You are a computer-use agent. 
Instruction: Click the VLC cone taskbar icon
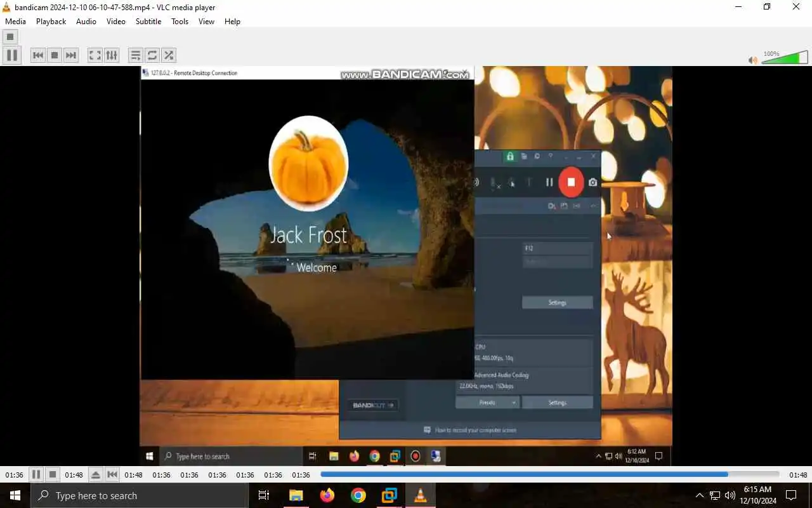click(x=421, y=495)
